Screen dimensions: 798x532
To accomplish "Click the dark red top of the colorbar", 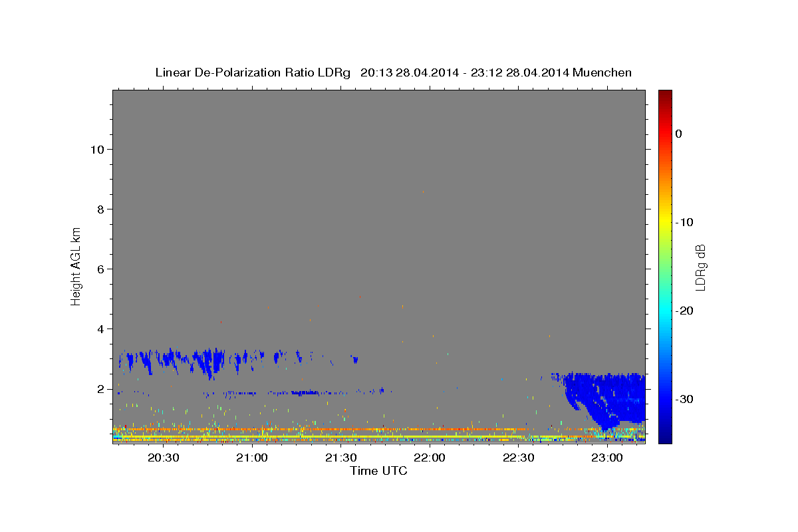I will [665, 94].
